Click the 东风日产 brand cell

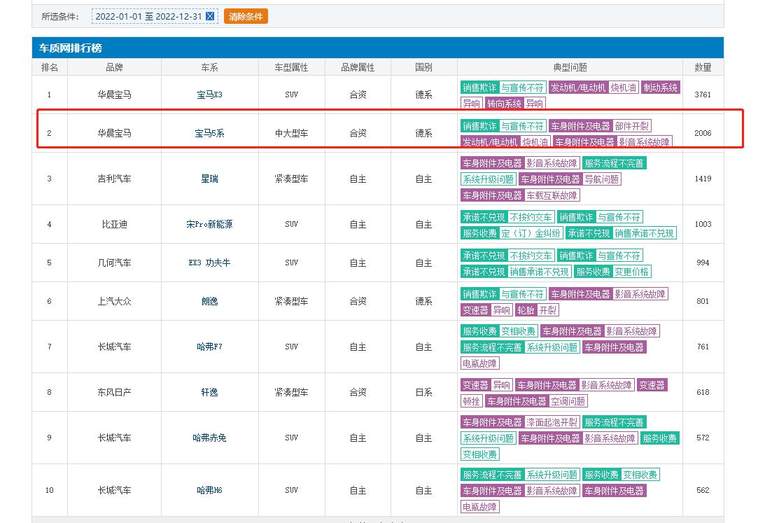click(114, 392)
